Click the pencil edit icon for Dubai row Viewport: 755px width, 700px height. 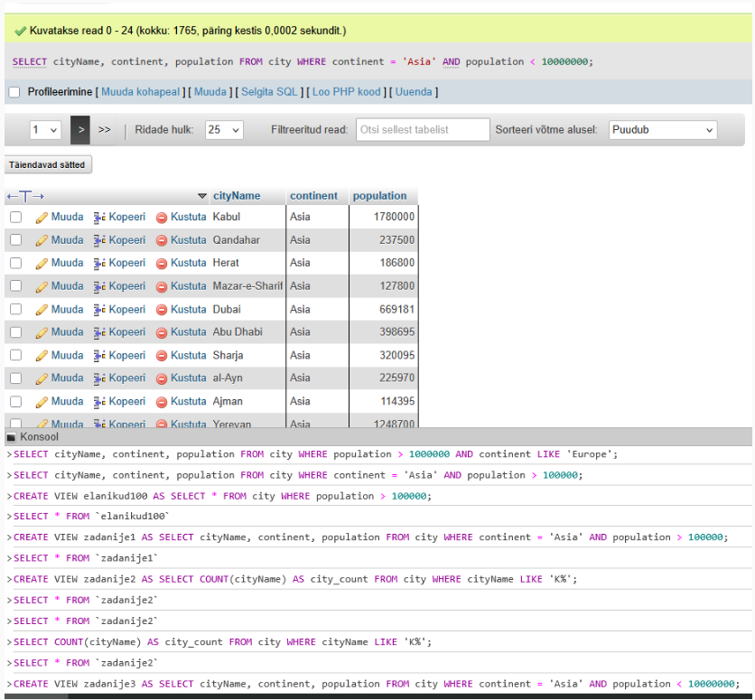[42, 310]
